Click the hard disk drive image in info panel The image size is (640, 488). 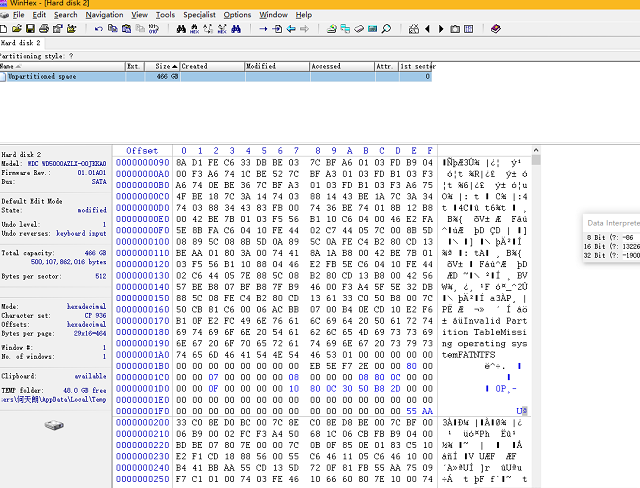coord(54,426)
